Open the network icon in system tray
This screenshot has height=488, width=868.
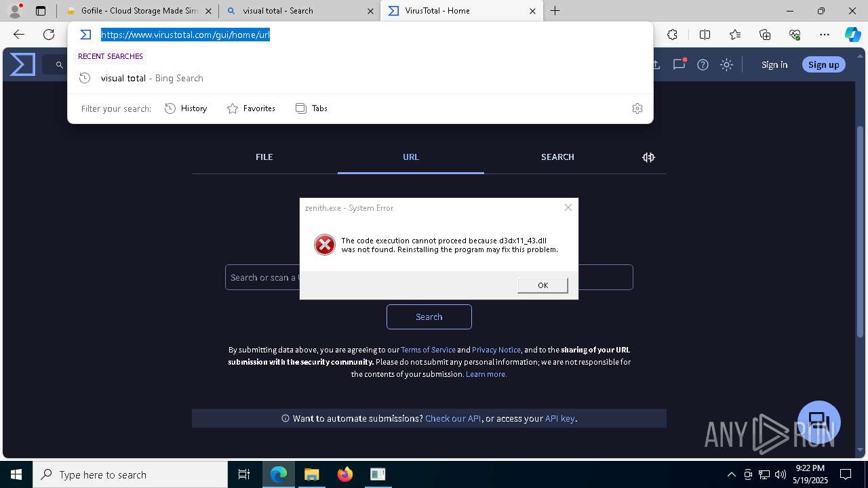click(x=764, y=474)
